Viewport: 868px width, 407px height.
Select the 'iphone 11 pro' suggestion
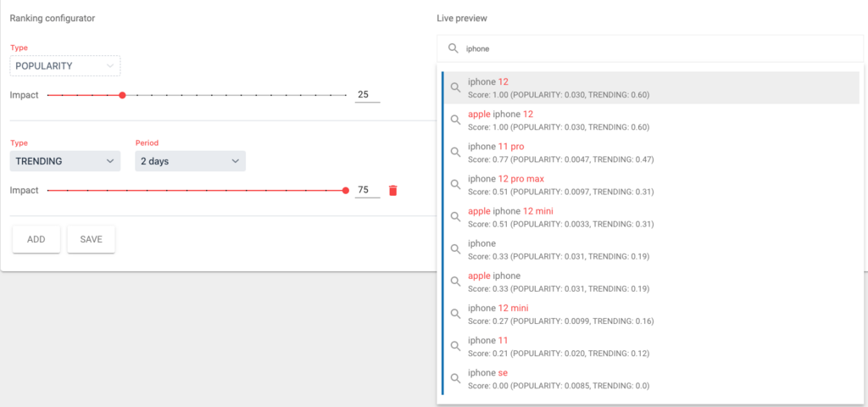pyautogui.click(x=652, y=153)
